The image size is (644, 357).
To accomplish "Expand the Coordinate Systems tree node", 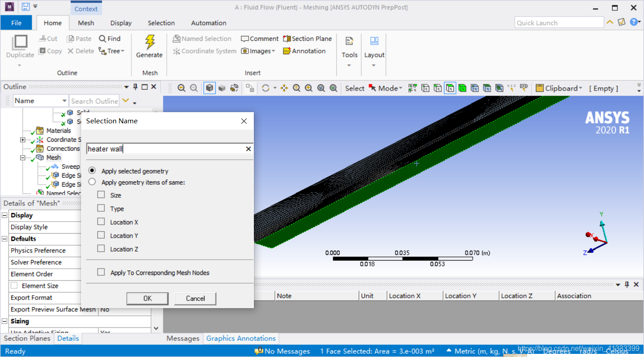I will (x=22, y=139).
